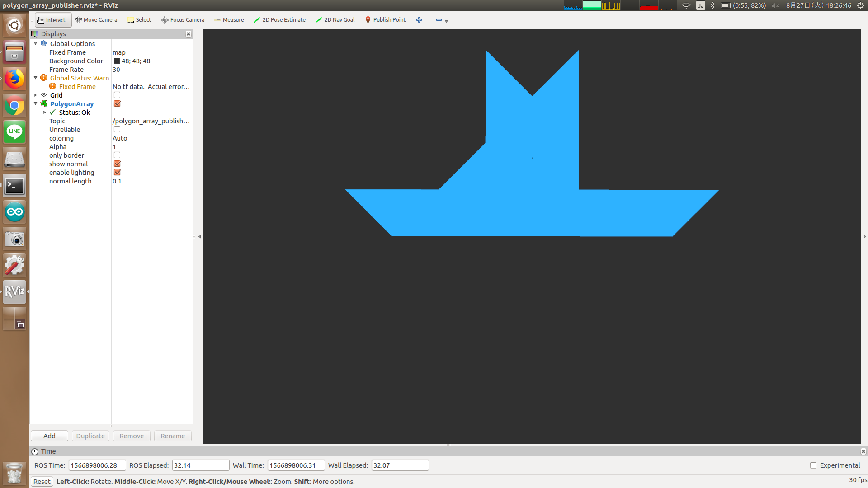Uncheck the show normal option

[x=117, y=164]
